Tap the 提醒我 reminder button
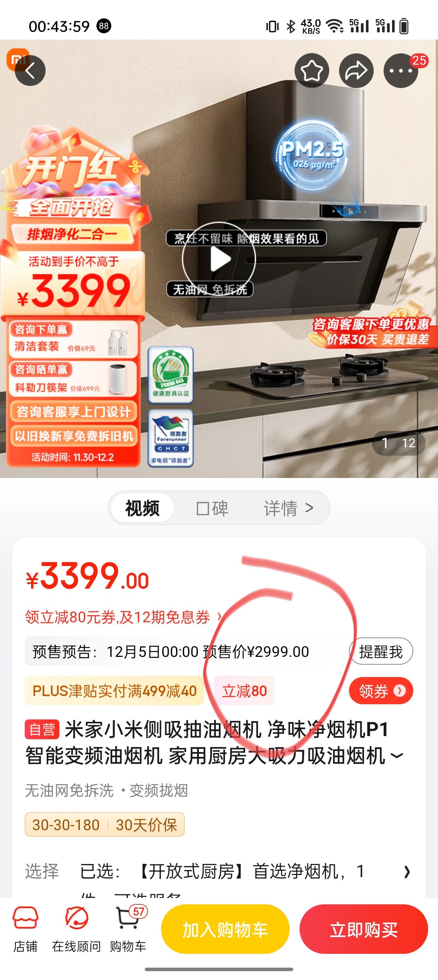 point(381,651)
